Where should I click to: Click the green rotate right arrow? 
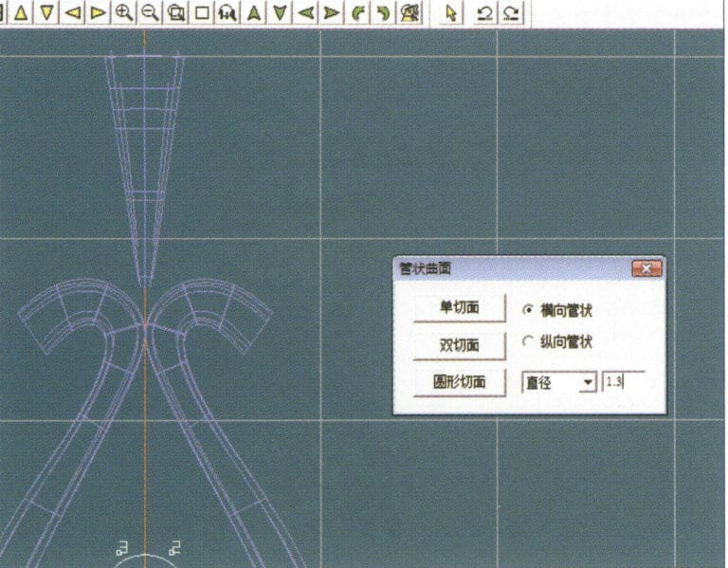[331, 12]
